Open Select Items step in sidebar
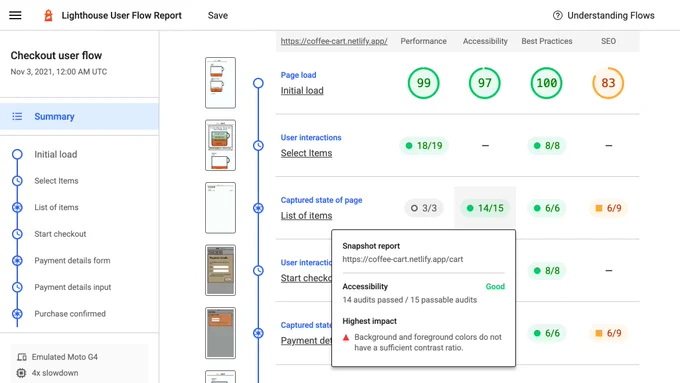Screen dimensions: 680x383 (x=56, y=181)
